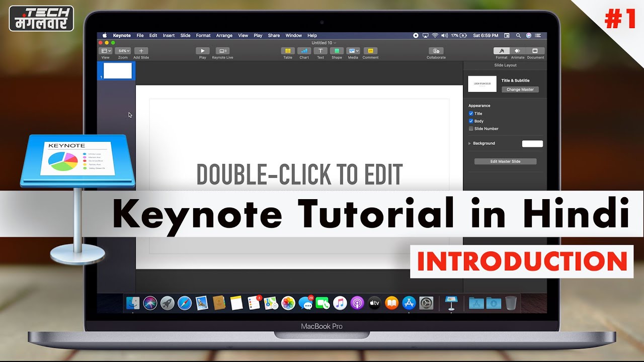Add a new slide with the plus button

click(x=141, y=51)
